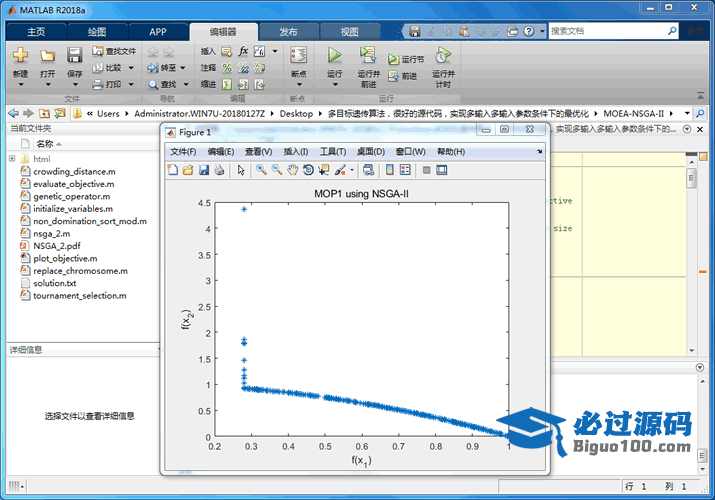
Task: Select crowding_distance.m file
Action: (x=74, y=171)
